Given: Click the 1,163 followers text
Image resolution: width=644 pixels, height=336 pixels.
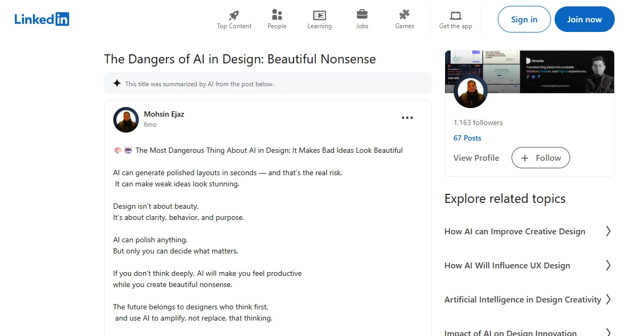Looking at the screenshot, I should click(x=478, y=122).
